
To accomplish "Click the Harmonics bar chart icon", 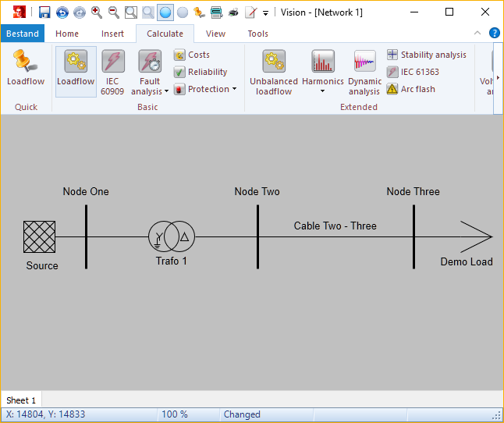I will [x=323, y=61].
